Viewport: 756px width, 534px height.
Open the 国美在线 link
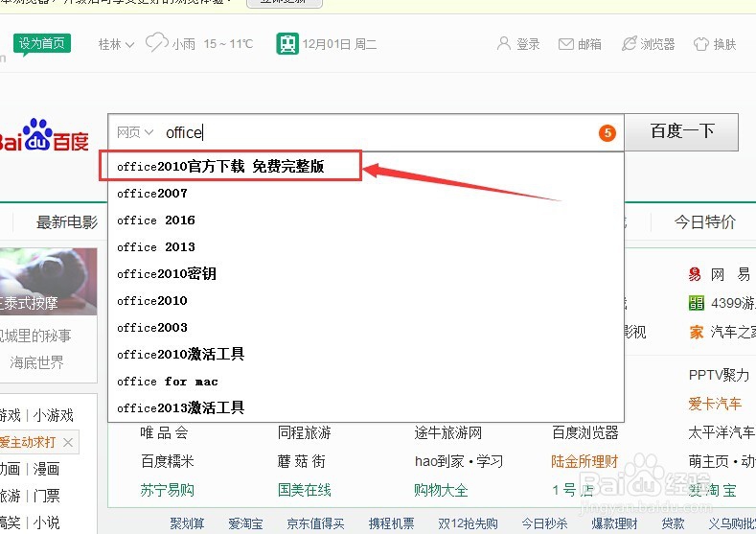(305, 490)
